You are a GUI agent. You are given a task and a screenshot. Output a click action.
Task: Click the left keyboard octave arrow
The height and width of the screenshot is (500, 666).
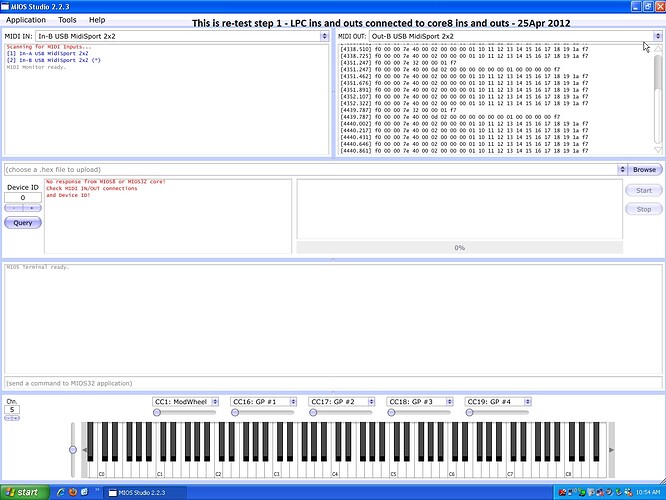point(84,449)
